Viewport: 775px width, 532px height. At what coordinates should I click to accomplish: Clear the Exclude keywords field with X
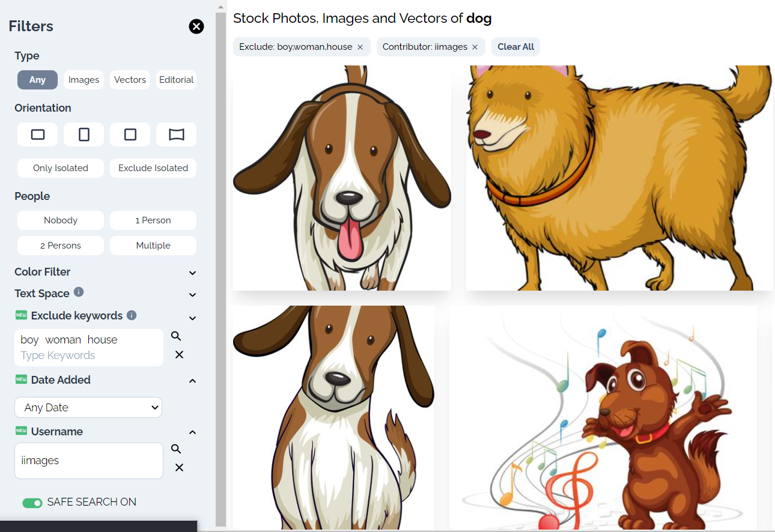click(179, 355)
